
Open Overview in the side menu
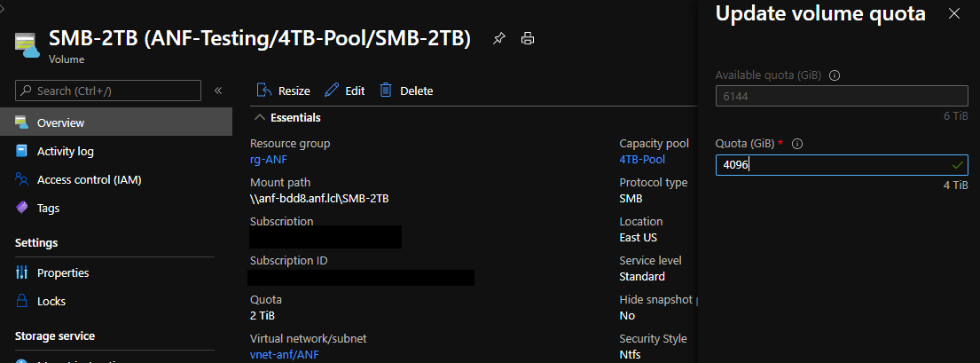tap(116, 122)
